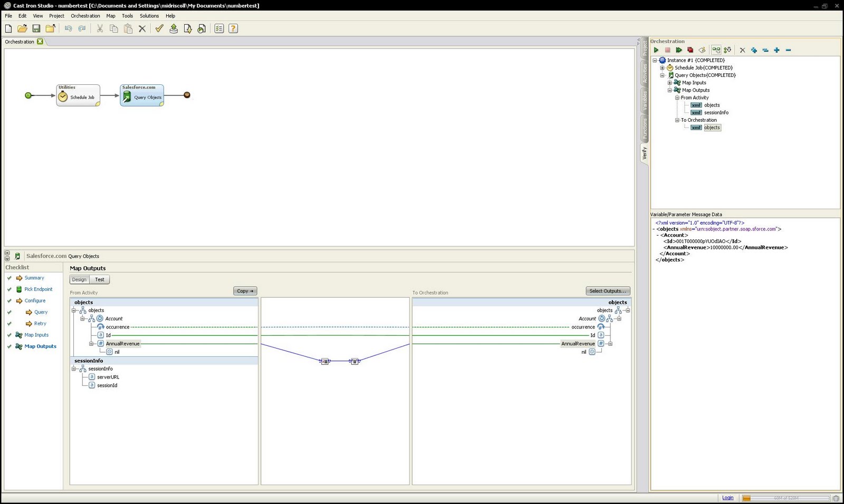Image resolution: width=844 pixels, height=504 pixels.
Task: Collapse the Map Outputs node in Verify tree
Action: point(669,90)
